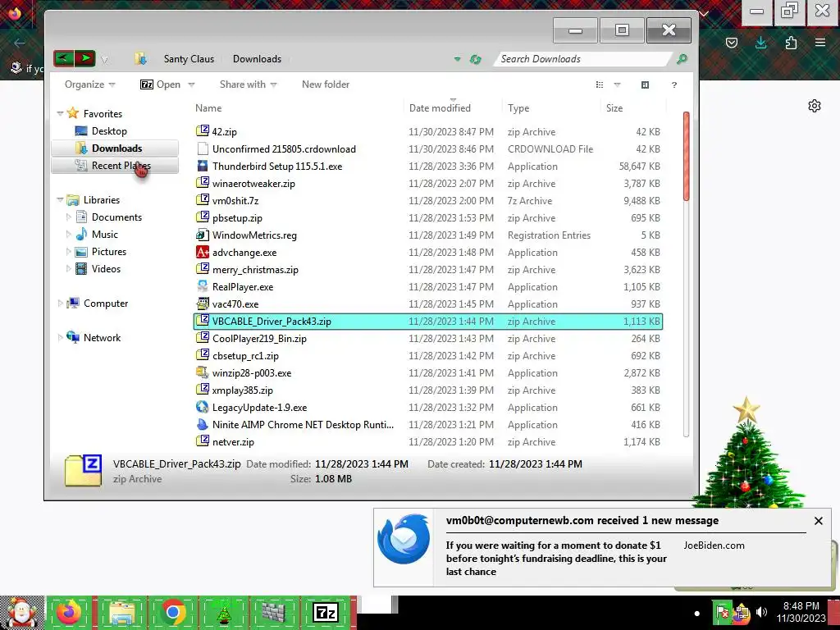This screenshot has width=840, height=630.
Task: Click the Thunderbird Setup installer icon
Action: (x=203, y=166)
